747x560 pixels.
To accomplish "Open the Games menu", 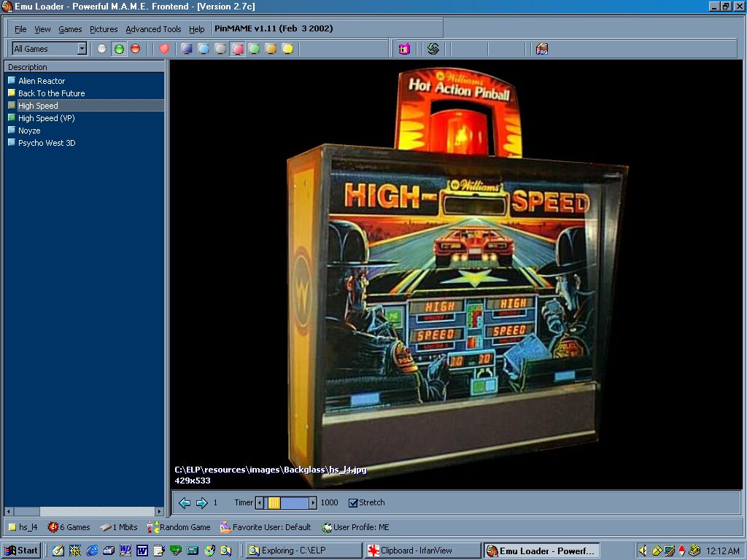I will point(70,29).
